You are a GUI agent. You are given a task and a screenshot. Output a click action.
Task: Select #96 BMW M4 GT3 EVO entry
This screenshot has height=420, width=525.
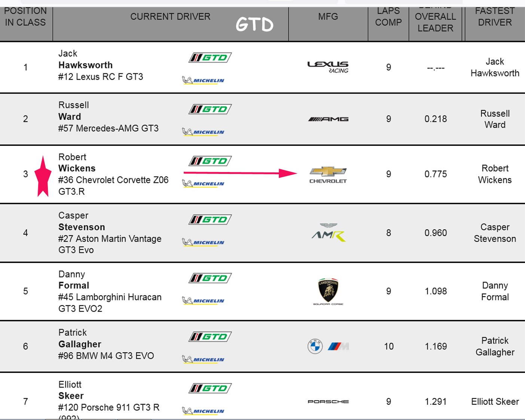pos(106,356)
